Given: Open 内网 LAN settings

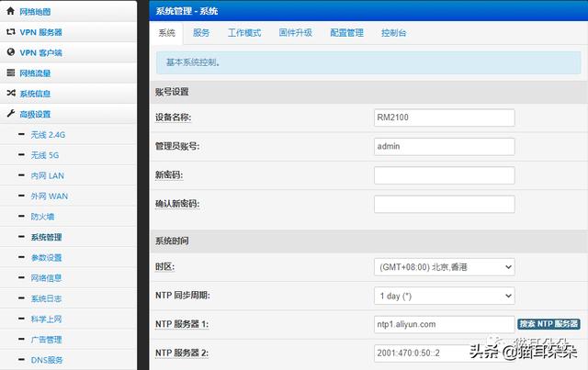Looking at the screenshot, I should [x=47, y=175].
